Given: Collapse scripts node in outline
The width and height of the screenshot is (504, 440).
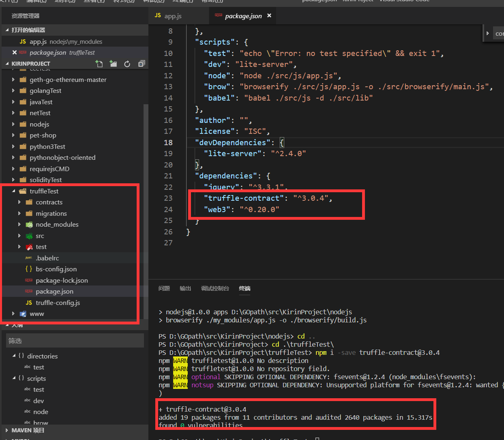Looking at the screenshot, I should click(x=14, y=378).
